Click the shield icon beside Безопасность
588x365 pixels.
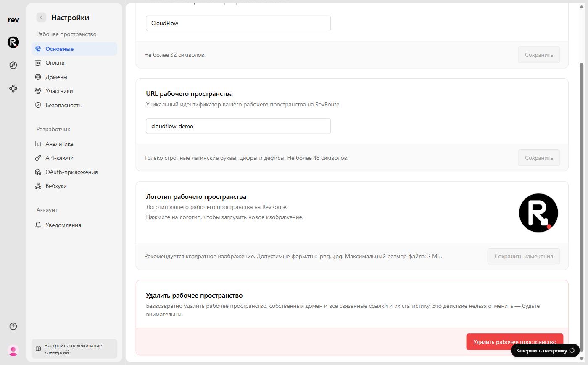(x=38, y=105)
